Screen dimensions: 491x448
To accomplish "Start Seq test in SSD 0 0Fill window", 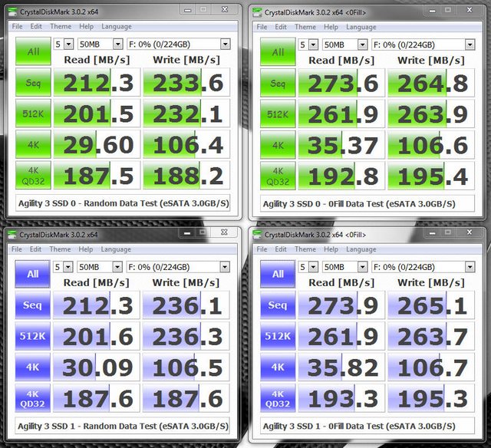I will click(x=278, y=83).
